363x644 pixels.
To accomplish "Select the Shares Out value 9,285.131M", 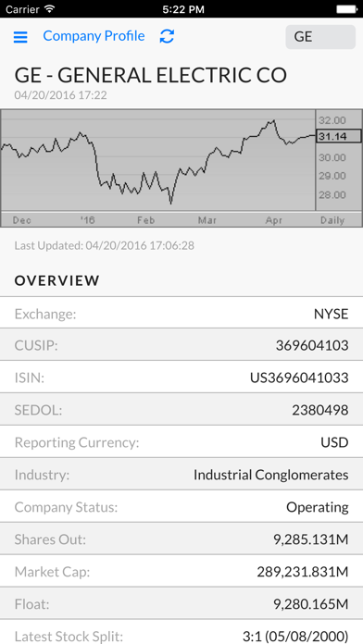I will click(311, 539).
